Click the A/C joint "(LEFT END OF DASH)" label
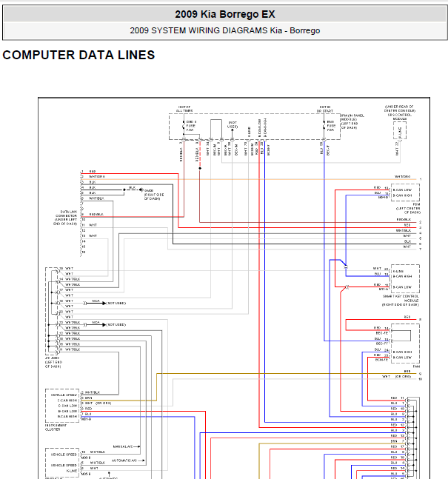The width and height of the screenshot is (448, 479). [x=53, y=364]
